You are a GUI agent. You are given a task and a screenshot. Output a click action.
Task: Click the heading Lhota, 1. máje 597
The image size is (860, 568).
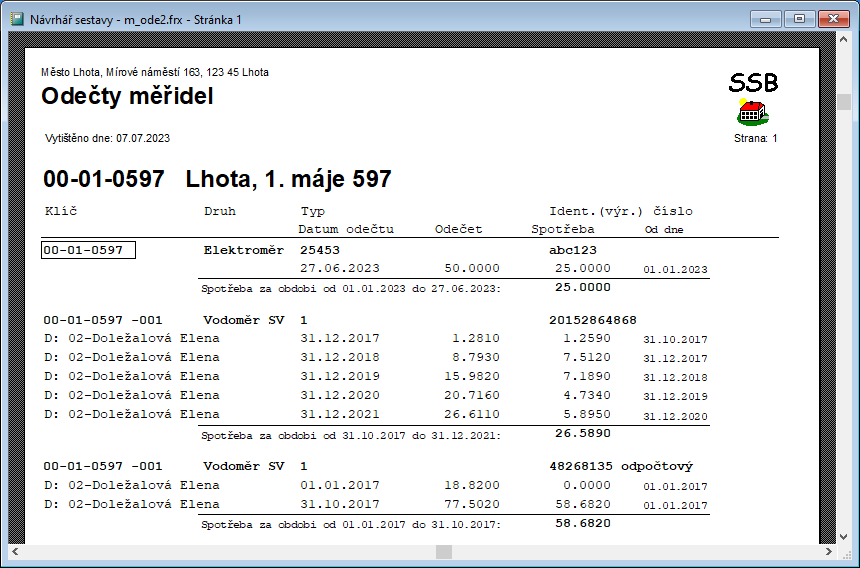point(288,180)
